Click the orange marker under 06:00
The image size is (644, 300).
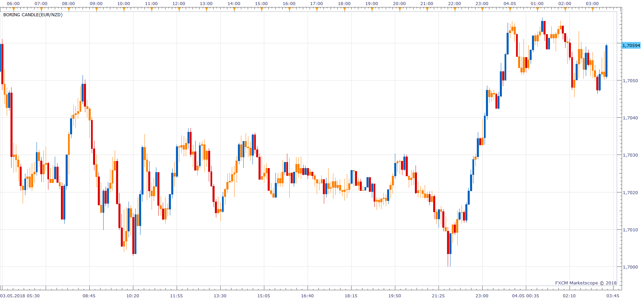pos(14,9)
